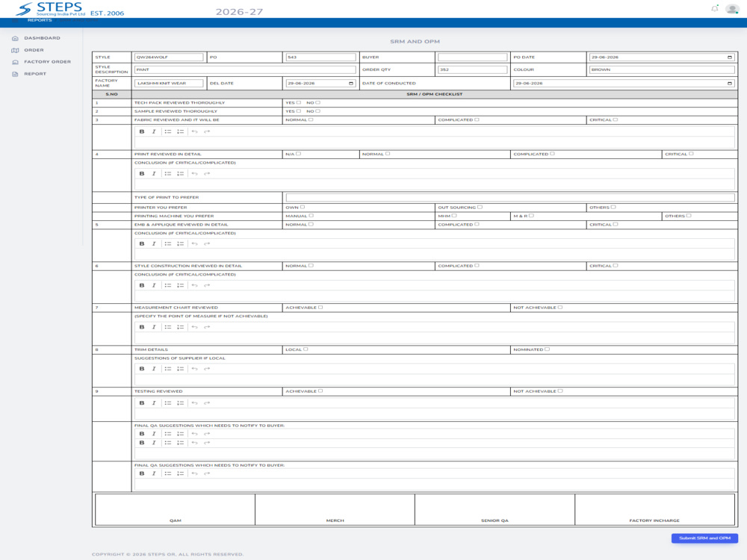The width and height of the screenshot is (747, 560).
Task: Toggle Bold in EMB & Applique conclusion editor
Action: pos(141,243)
